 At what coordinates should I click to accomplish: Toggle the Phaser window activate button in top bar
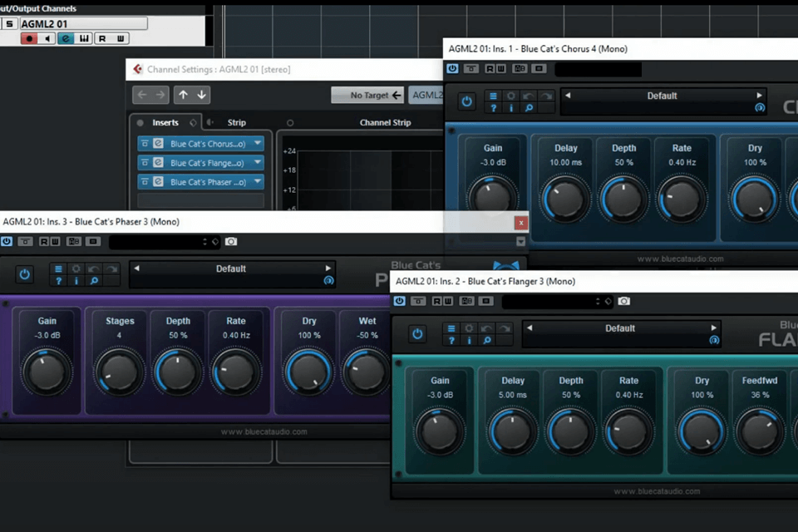[7, 242]
